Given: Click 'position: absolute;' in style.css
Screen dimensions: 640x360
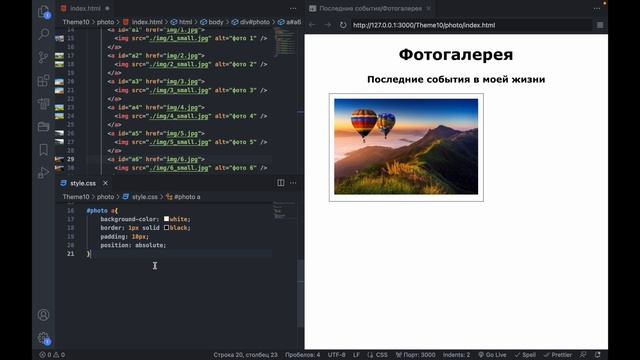Looking at the screenshot, I should (x=133, y=245).
